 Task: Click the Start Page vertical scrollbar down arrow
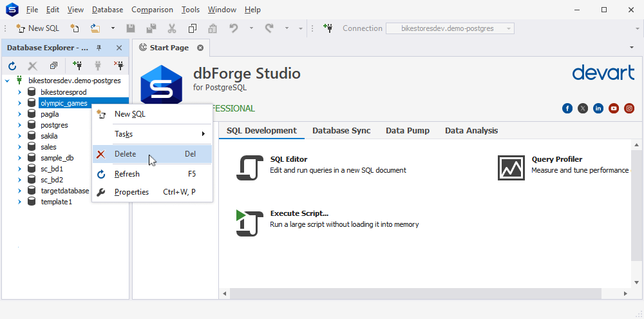pyautogui.click(x=636, y=282)
